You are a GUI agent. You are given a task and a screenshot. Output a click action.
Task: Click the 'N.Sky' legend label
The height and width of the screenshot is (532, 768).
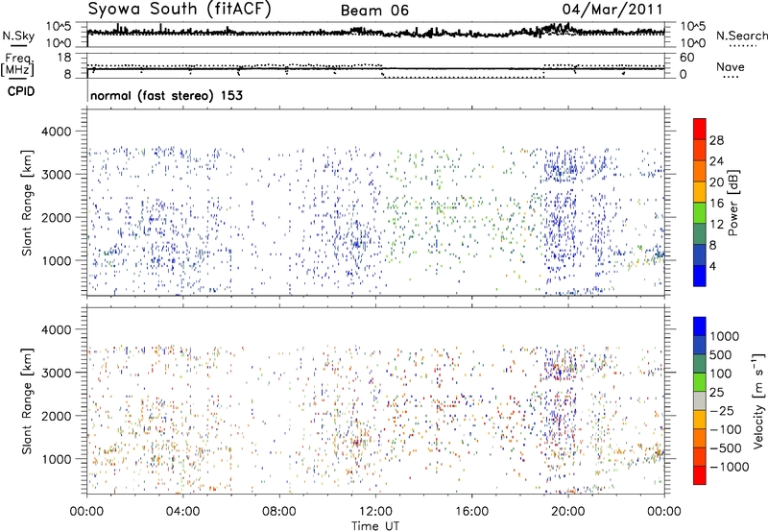(18, 36)
